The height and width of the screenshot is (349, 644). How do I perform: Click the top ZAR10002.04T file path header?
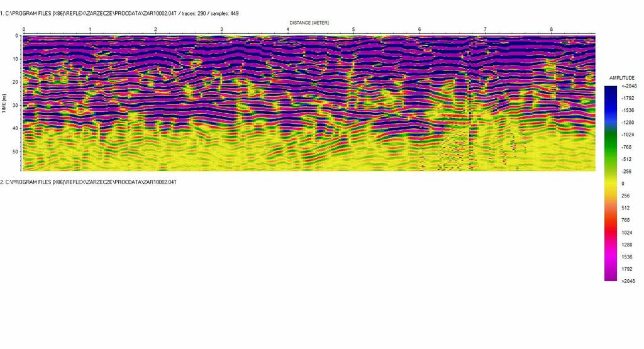(119, 13)
